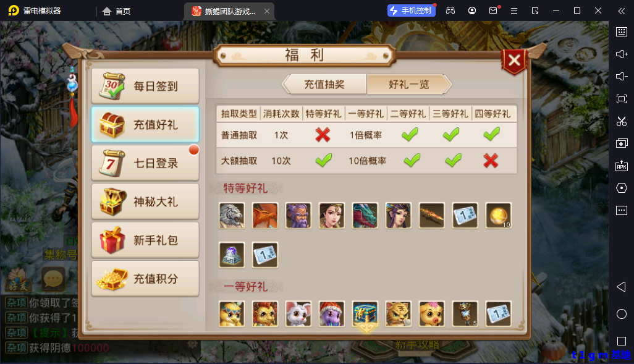Open the emulator keyboard mapping icon

[622, 32]
